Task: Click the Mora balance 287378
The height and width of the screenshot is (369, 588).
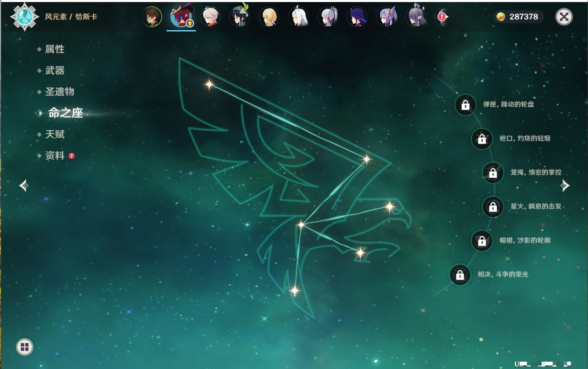Action: point(524,17)
